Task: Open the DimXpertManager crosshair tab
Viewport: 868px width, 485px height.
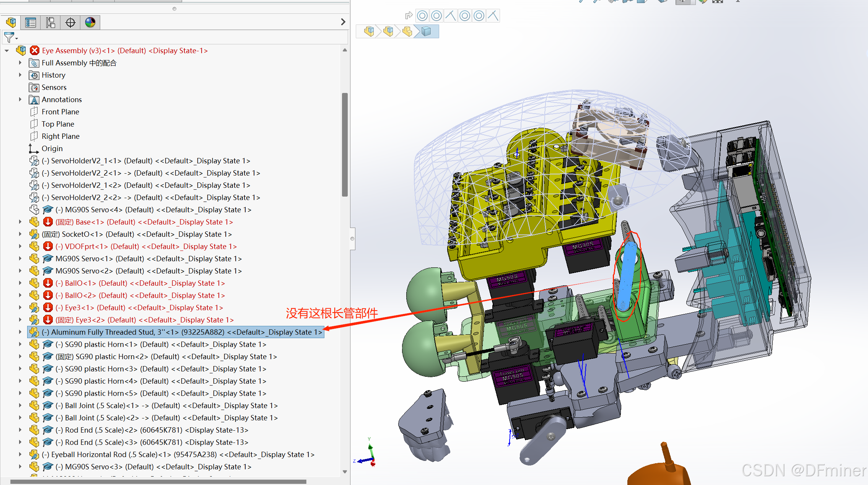Action: click(x=70, y=23)
